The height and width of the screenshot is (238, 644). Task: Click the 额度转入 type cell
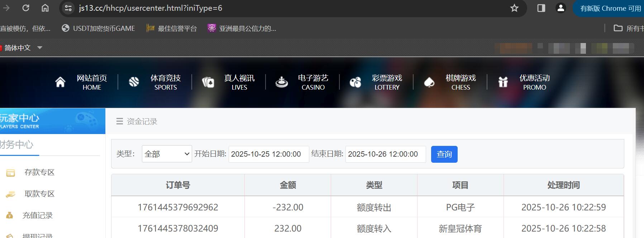(x=374, y=228)
